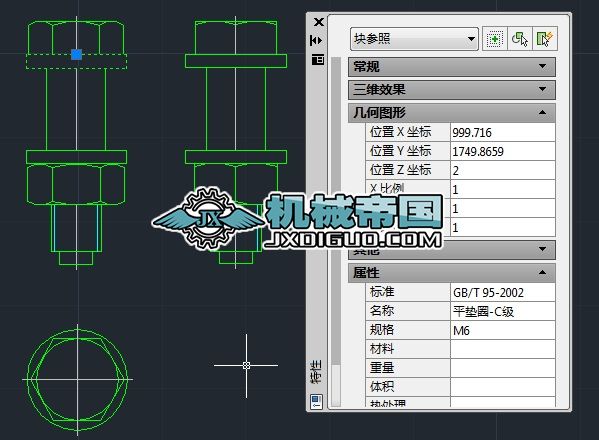Click the small panel icon at sidebar bottom
Viewport: 599px width, 440px height.
(317, 402)
